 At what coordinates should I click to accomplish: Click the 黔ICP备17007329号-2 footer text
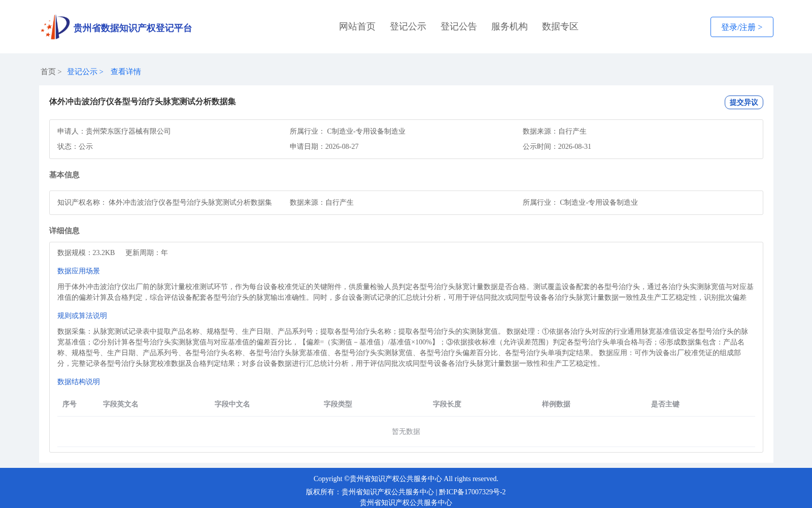pyautogui.click(x=472, y=492)
